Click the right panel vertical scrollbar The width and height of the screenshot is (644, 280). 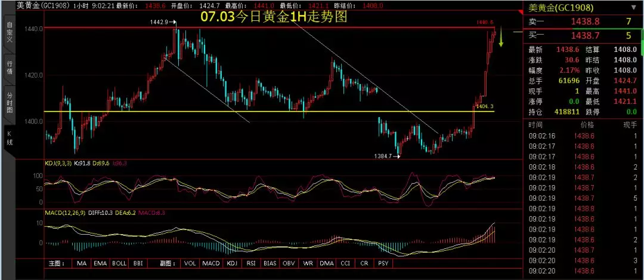click(x=642, y=41)
